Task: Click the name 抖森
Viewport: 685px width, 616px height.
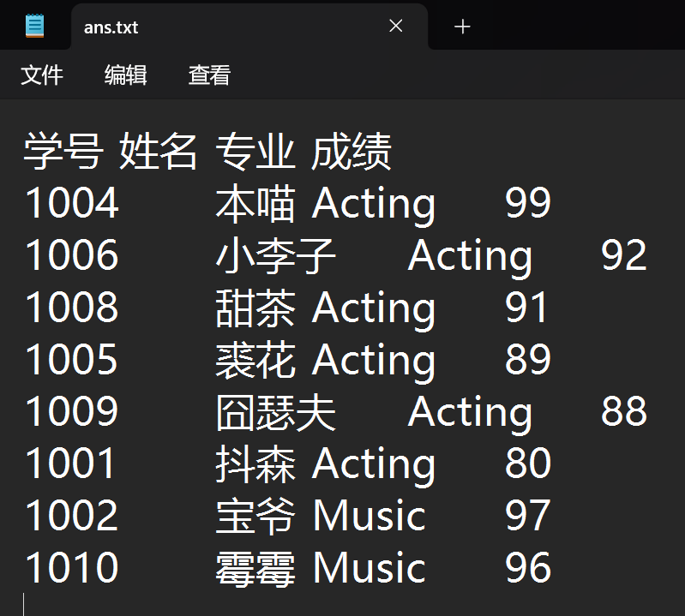Action: pos(255,463)
